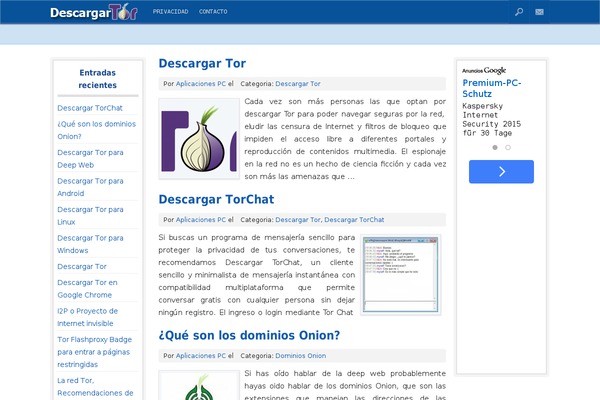
Task: Open Descargar Tor category link in TorChat post
Action: pyautogui.click(x=298, y=220)
